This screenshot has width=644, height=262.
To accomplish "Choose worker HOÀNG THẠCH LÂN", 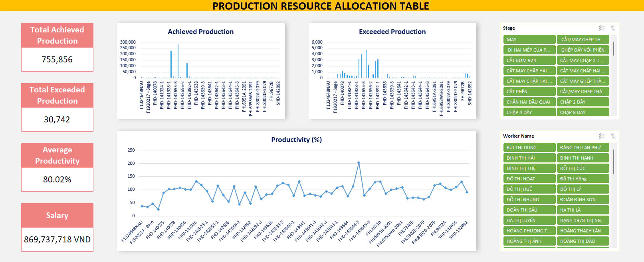I will [x=583, y=231].
